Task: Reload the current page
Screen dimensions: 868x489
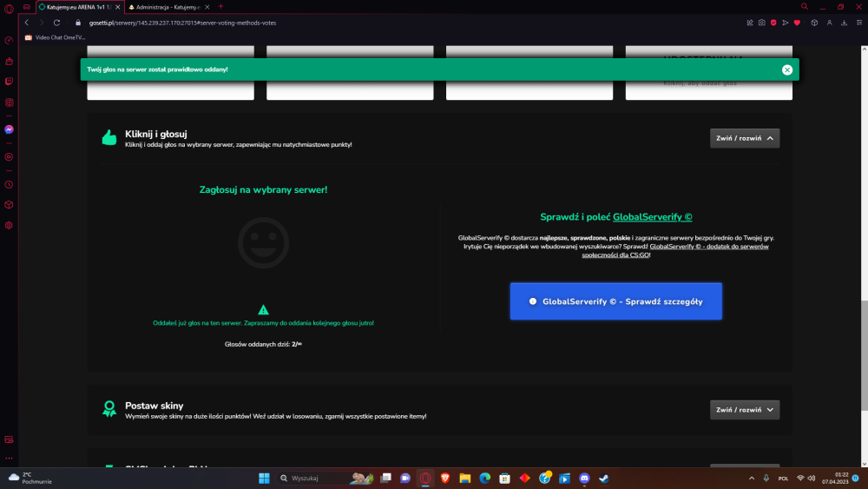Action: pyautogui.click(x=56, y=23)
